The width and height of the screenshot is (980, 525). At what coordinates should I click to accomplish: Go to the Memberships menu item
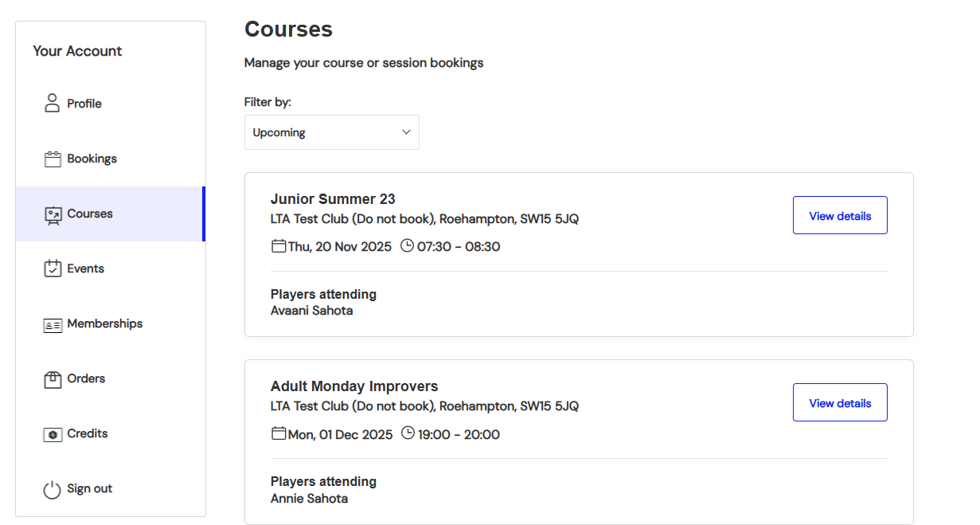click(x=104, y=323)
